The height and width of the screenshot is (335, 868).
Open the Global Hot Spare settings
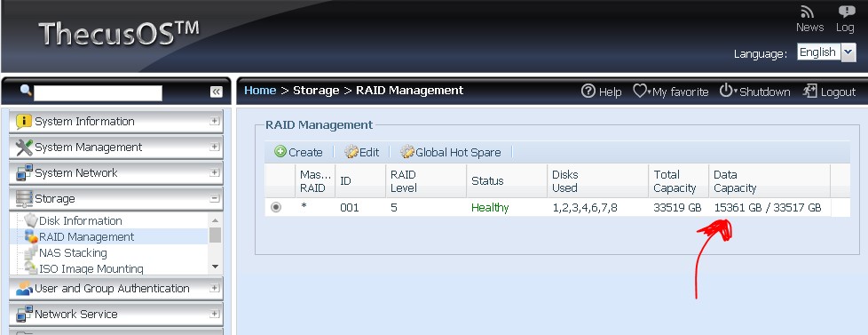451,152
